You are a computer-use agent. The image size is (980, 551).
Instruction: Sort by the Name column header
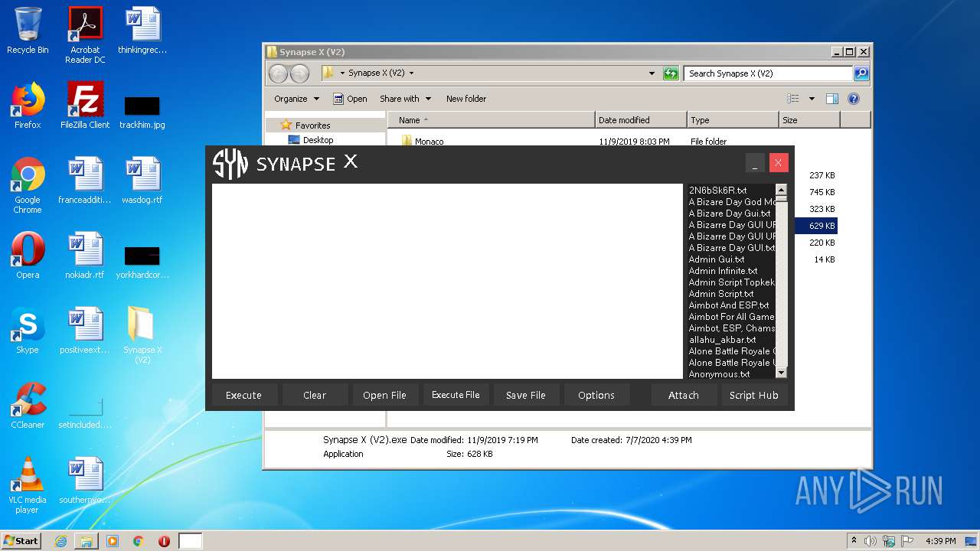[x=492, y=120]
